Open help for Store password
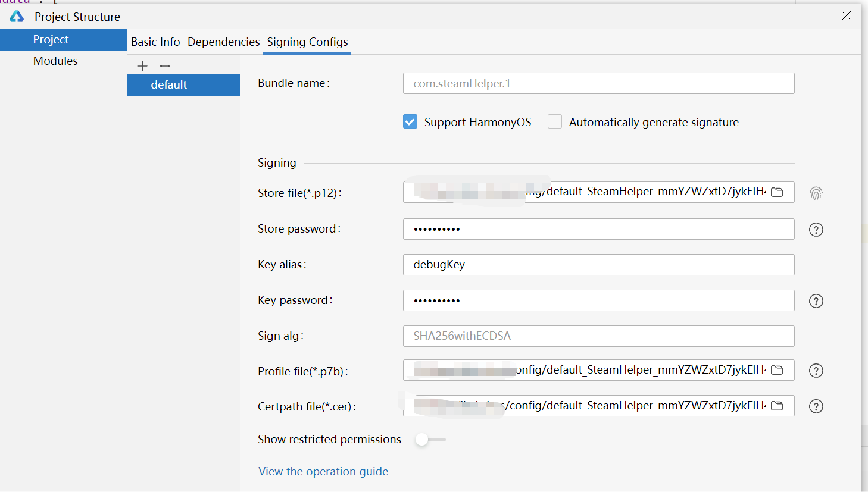Viewport: 868px width, 492px height. (816, 230)
